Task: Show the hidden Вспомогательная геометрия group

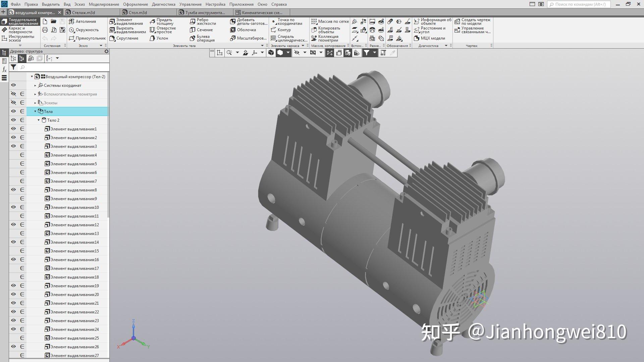Action: pyautogui.click(x=13, y=94)
